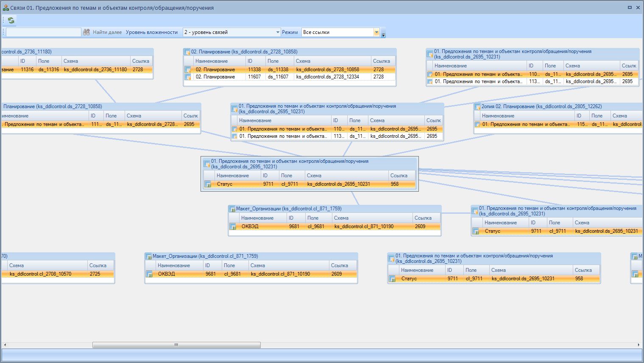Open the toolbar overflow options arrow

[383, 35]
